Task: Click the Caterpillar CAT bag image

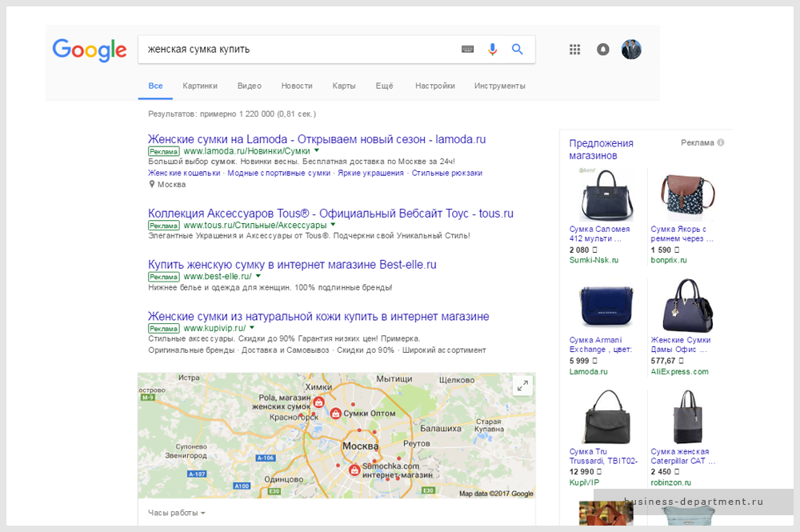Action: point(688,418)
